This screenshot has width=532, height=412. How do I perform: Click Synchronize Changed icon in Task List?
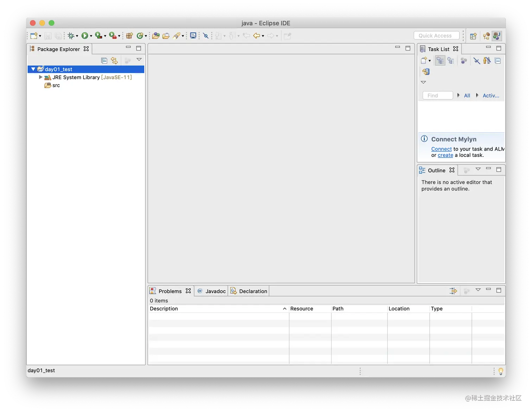(426, 72)
